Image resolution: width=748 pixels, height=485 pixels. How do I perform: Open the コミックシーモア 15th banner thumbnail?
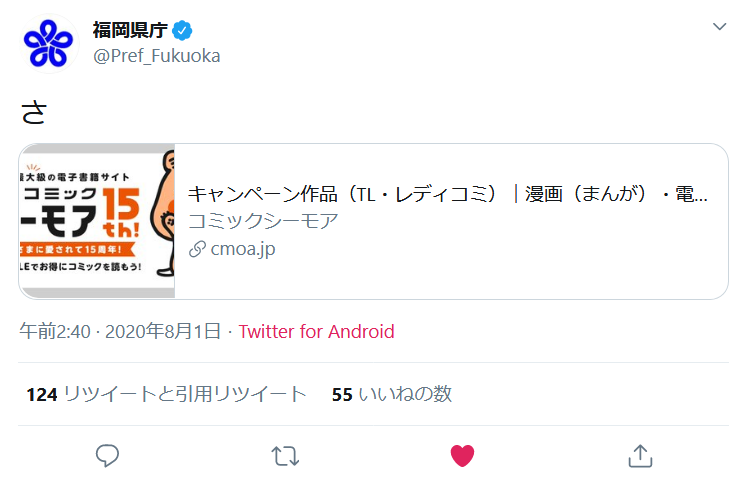(97, 221)
